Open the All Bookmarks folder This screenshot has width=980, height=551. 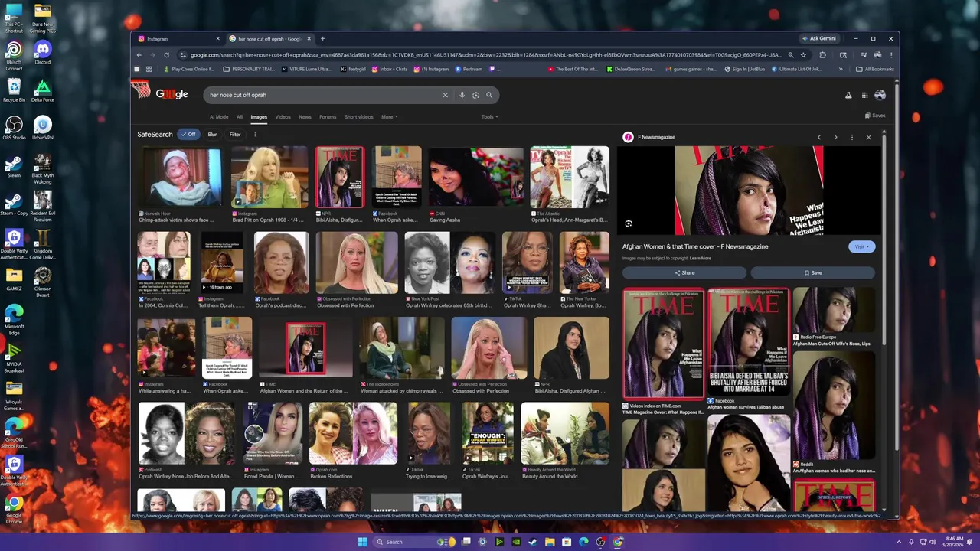tap(875, 69)
